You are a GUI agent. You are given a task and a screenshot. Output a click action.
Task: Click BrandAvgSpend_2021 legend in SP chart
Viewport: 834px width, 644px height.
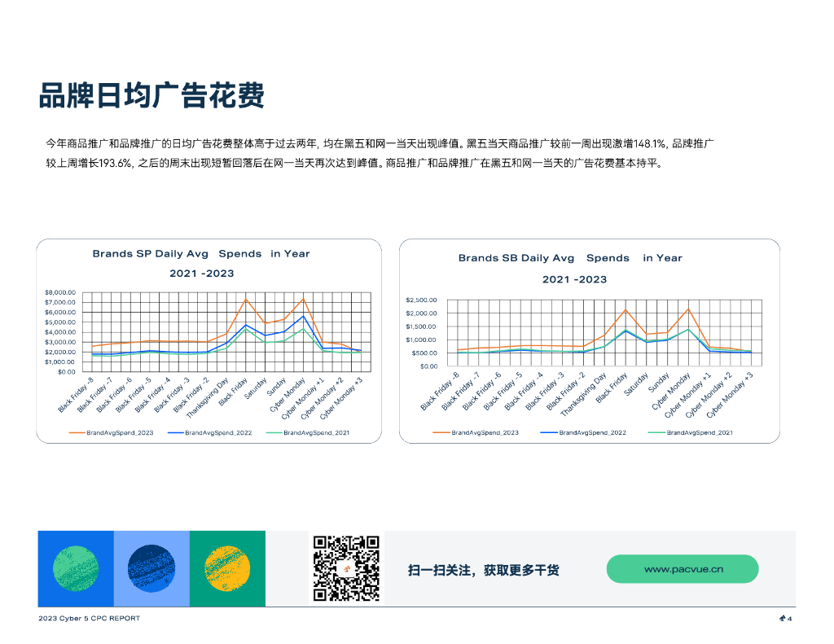pyautogui.click(x=308, y=433)
